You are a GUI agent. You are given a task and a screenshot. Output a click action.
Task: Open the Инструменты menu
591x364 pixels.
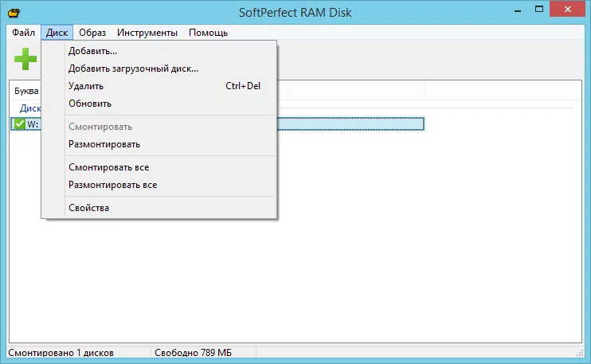(147, 33)
